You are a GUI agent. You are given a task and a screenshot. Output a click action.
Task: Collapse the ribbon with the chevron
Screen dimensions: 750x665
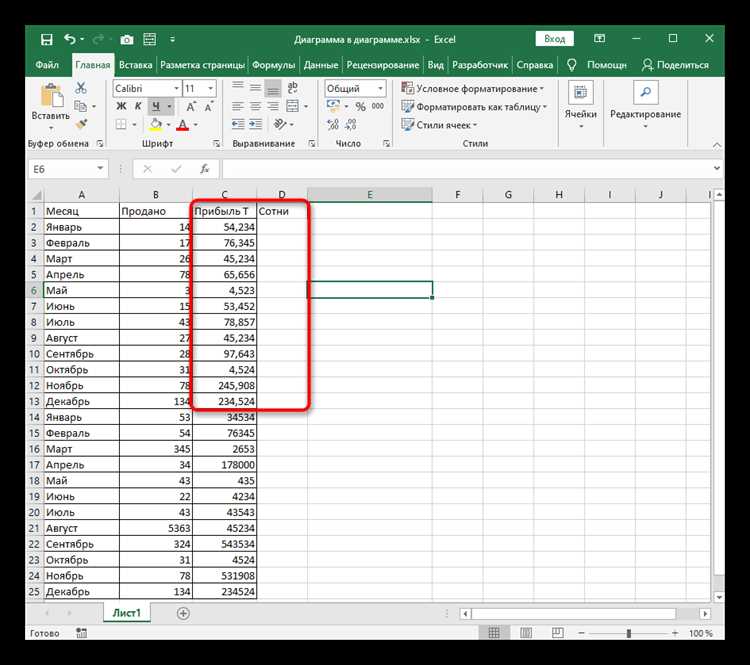[x=717, y=145]
